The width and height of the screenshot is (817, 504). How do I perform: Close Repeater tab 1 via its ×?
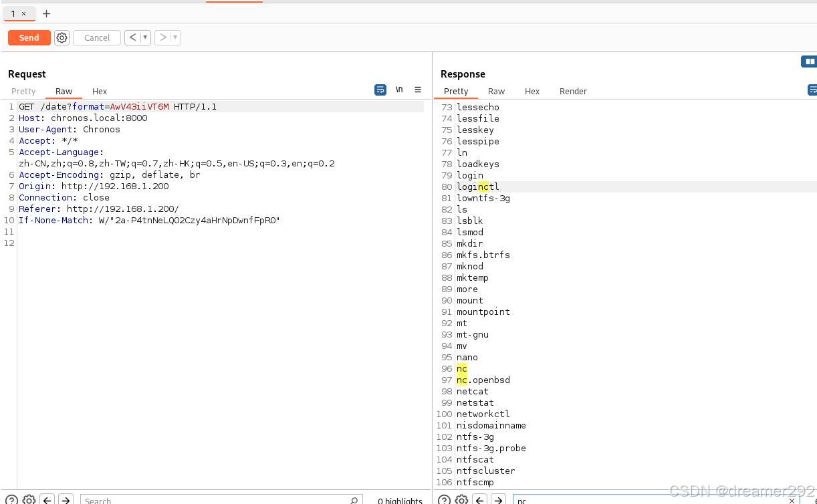24,13
